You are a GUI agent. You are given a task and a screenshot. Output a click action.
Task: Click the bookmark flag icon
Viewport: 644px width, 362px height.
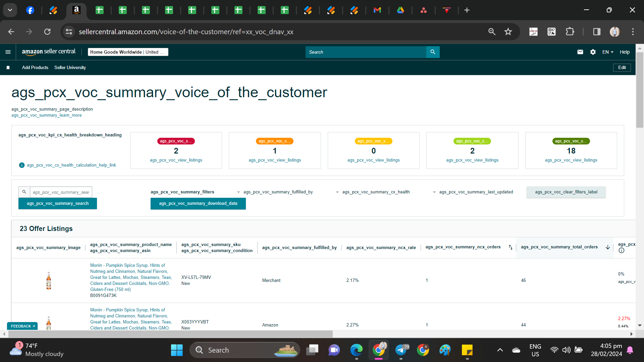(8, 68)
